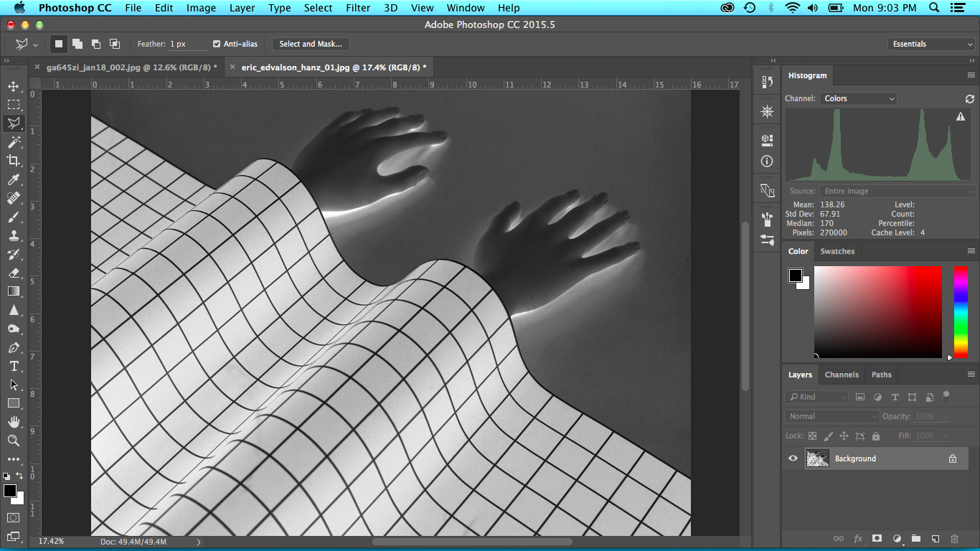Open the layer blending mode Normal dropdown
This screenshot has width=980, height=551.
832,416
